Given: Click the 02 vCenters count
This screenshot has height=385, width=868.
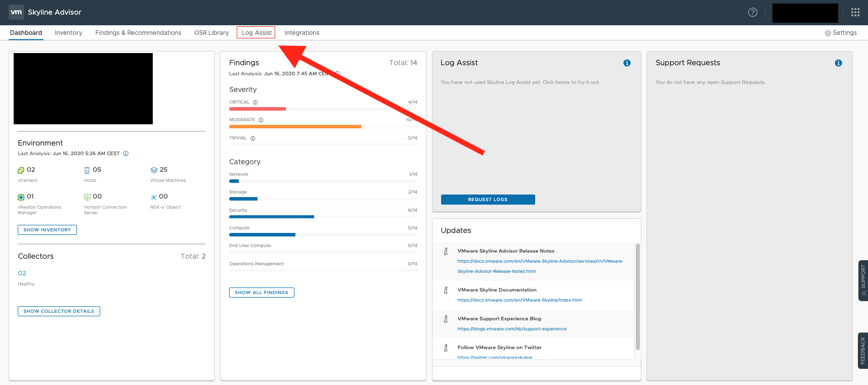Looking at the screenshot, I should (x=31, y=170).
